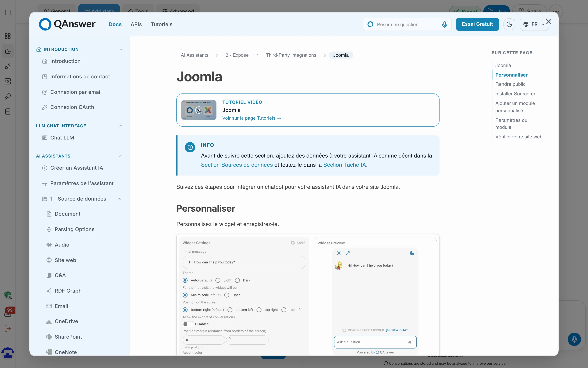Image resolution: width=588 pixels, height=368 pixels.
Task: Open the APIs tab
Action: pyautogui.click(x=136, y=24)
